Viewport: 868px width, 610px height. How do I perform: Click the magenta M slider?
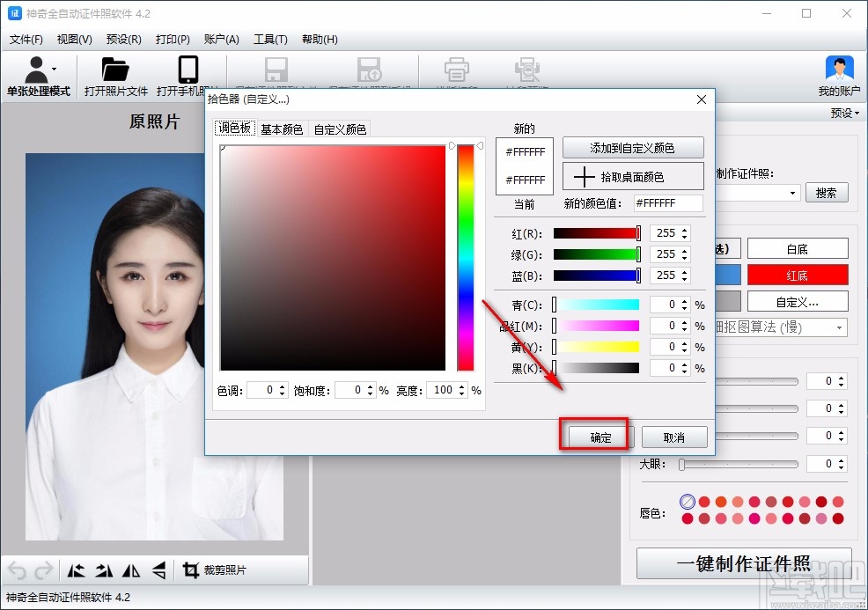596,326
